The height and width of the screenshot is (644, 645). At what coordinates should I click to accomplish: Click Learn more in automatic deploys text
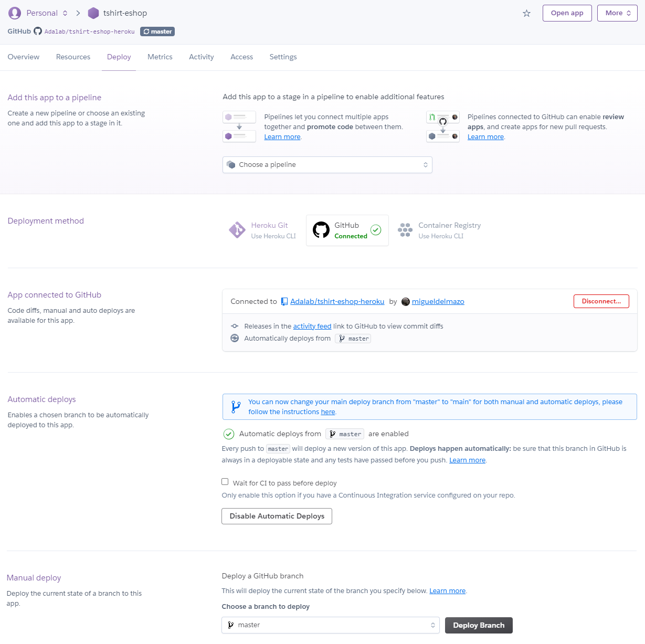point(468,460)
